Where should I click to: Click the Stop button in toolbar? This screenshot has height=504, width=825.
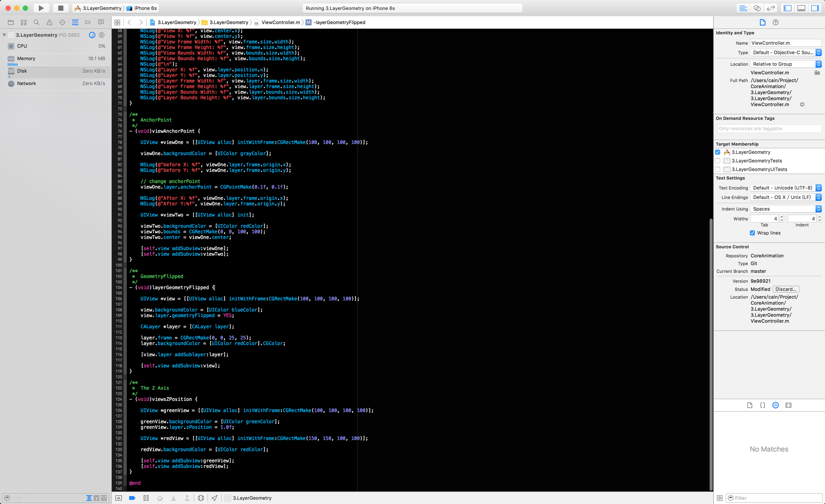[61, 8]
